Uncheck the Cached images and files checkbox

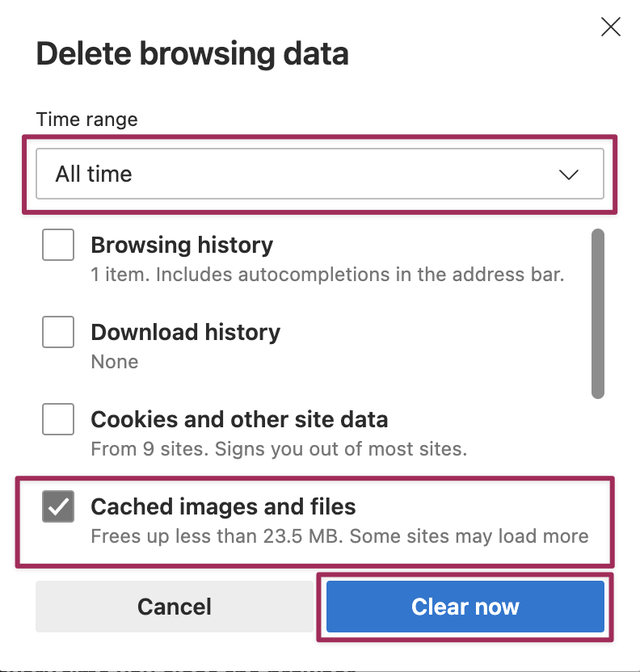pos(58,506)
